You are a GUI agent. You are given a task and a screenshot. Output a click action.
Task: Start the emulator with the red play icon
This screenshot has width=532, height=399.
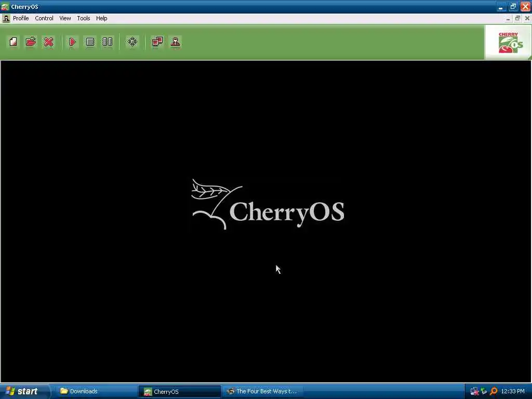(x=72, y=42)
